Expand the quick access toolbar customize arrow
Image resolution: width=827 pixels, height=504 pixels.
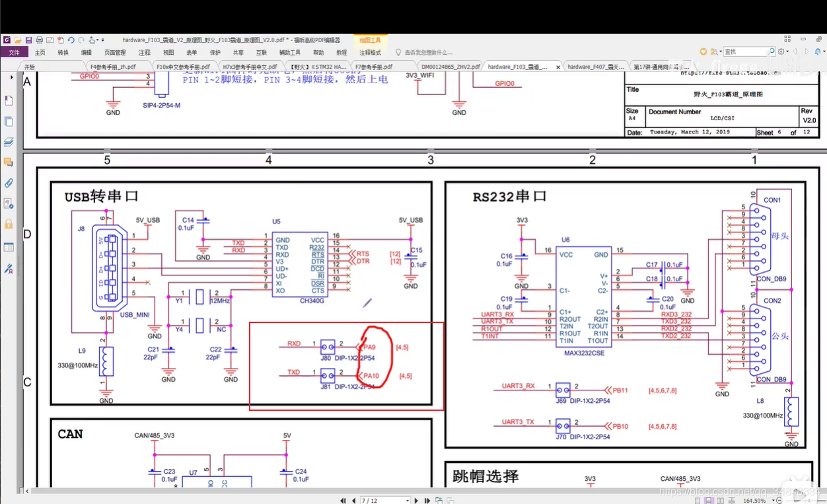tap(103, 40)
